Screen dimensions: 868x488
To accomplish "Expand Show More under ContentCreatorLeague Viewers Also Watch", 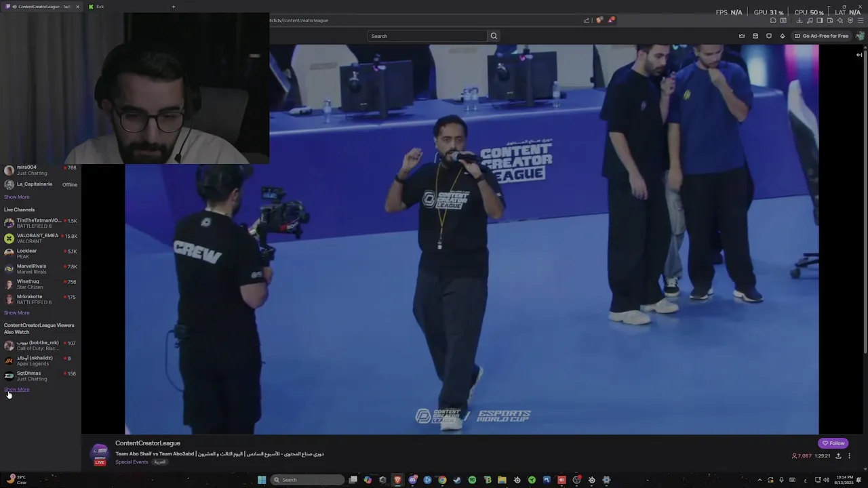I will [16, 390].
